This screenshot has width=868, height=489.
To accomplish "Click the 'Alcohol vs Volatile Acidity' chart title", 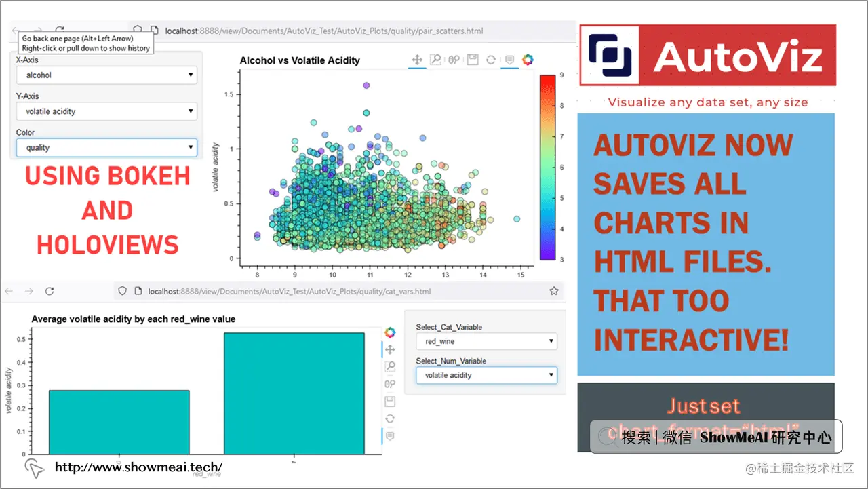I will pyautogui.click(x=300, y=60).
